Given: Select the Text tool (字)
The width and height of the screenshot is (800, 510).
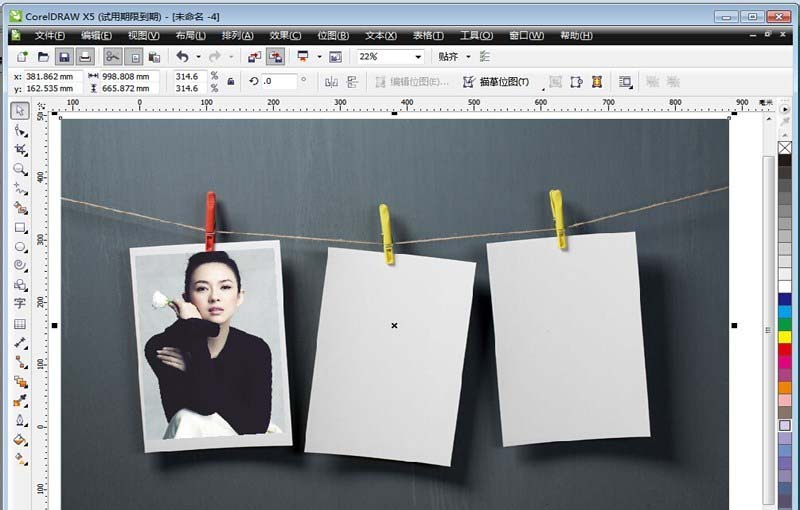Looking at the screenshot, I should (x=19, y=304).
